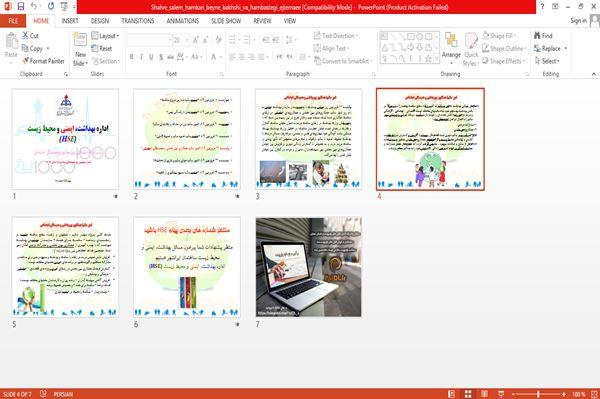Open font name combo box
The width and height of the screenshot is (600, 399).
(150, 40)
